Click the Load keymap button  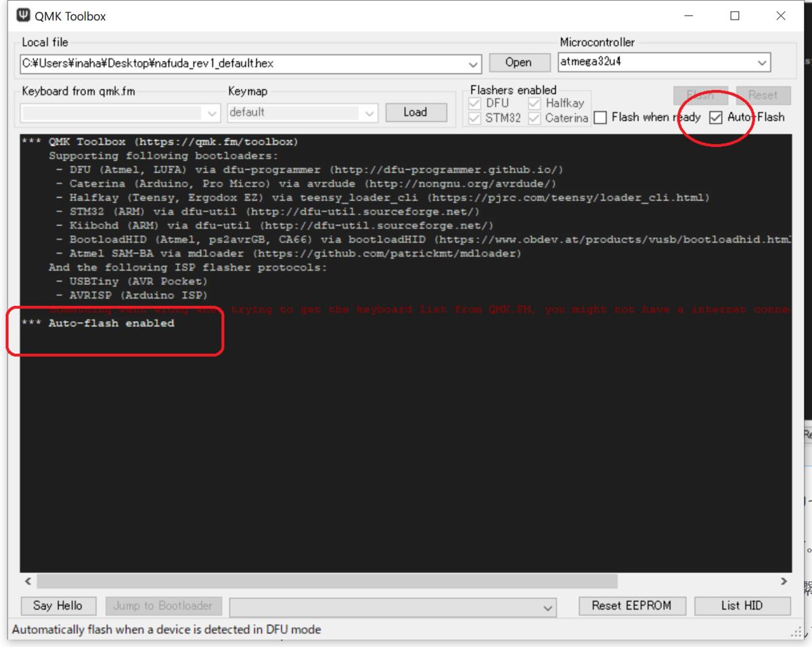[x=415, y=112]
